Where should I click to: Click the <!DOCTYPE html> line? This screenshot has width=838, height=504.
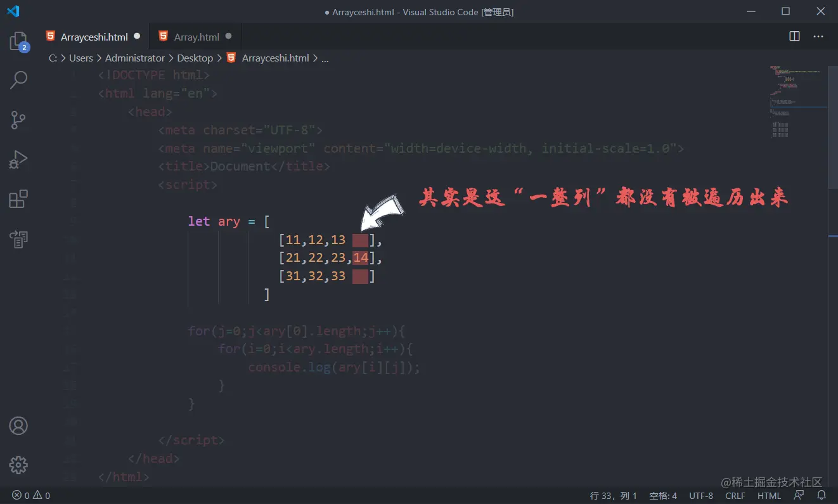click(x=154, y=75)
